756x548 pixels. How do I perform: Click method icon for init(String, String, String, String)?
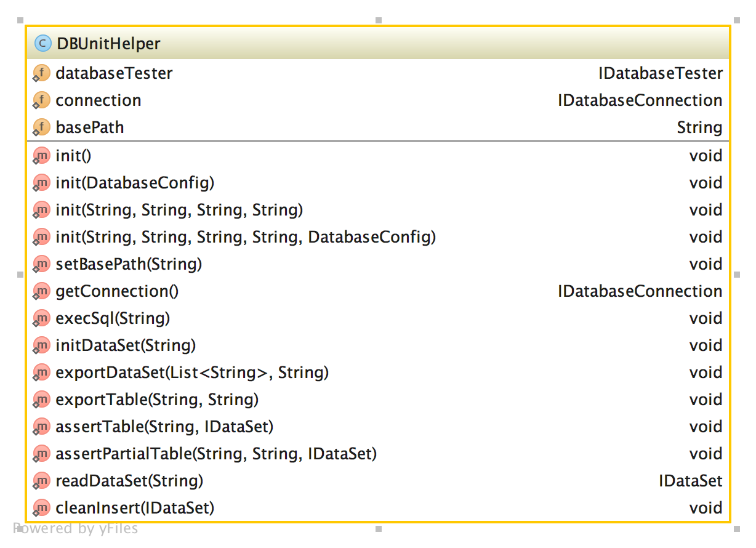point(41,210)
